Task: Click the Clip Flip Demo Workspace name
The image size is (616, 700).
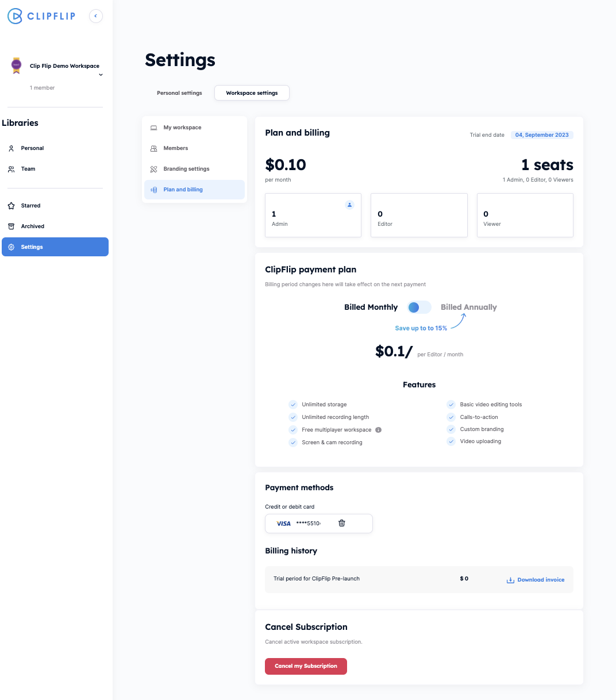Action: (x=64, y=66)
